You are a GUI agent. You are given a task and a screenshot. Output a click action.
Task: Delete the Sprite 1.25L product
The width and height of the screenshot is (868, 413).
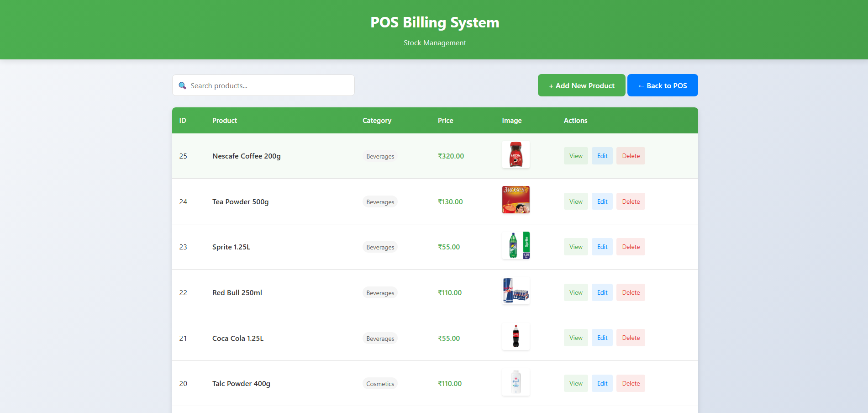630,247
